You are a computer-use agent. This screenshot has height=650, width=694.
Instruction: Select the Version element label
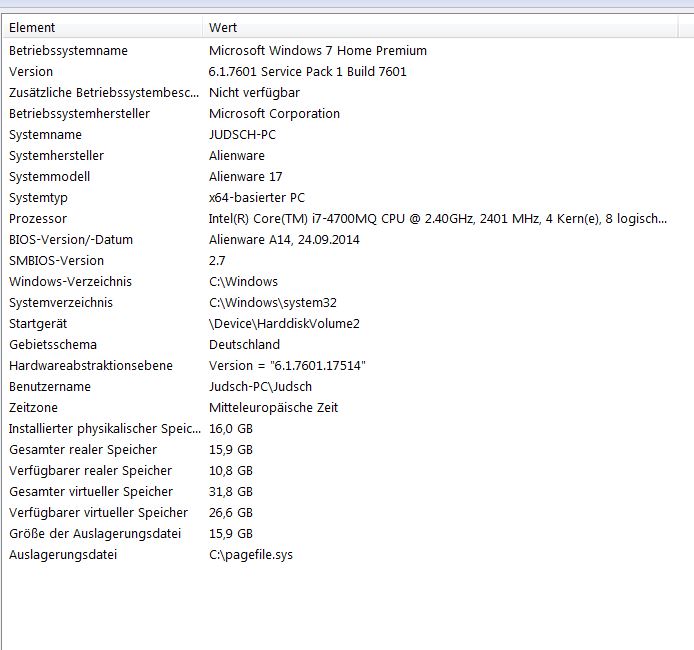[31, 71]
